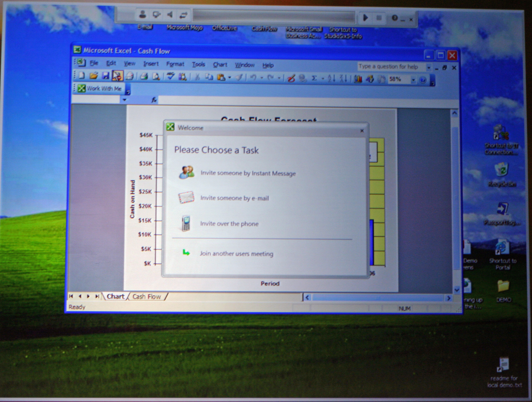Click the Cut scissors icon

[197, 77]
